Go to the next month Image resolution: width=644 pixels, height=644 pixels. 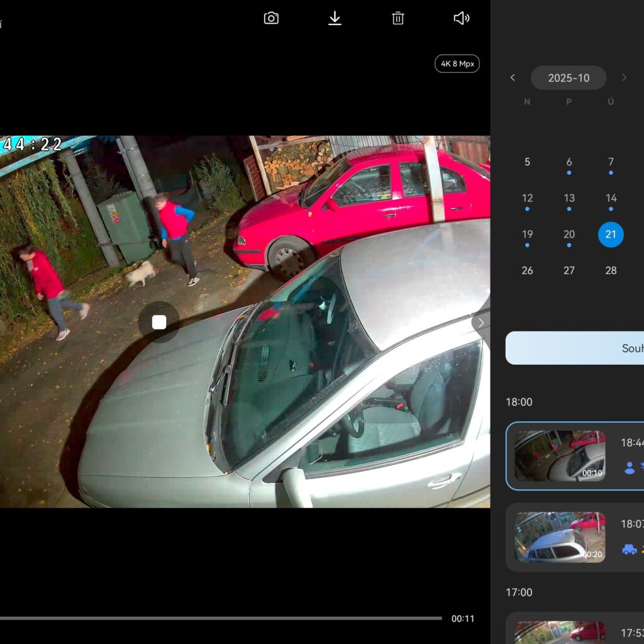[x=624, y=77]
